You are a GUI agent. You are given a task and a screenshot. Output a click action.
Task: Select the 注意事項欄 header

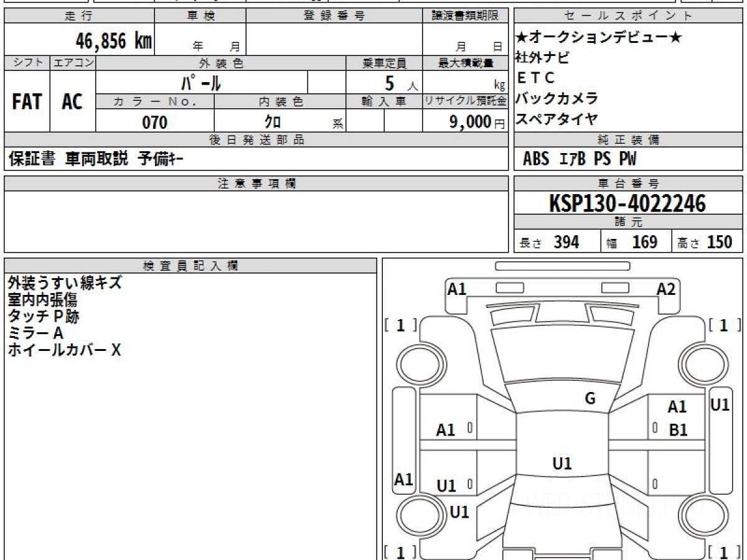click(256, 184)
